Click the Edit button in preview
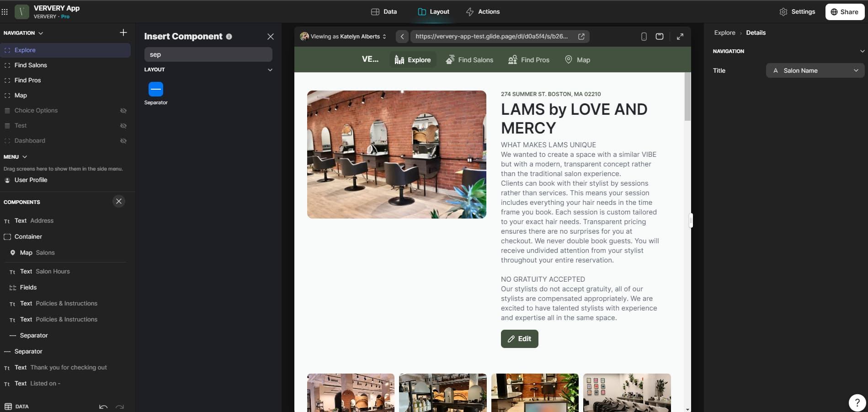The height and width of the screenshot is (412, 868). click(519, 339)
